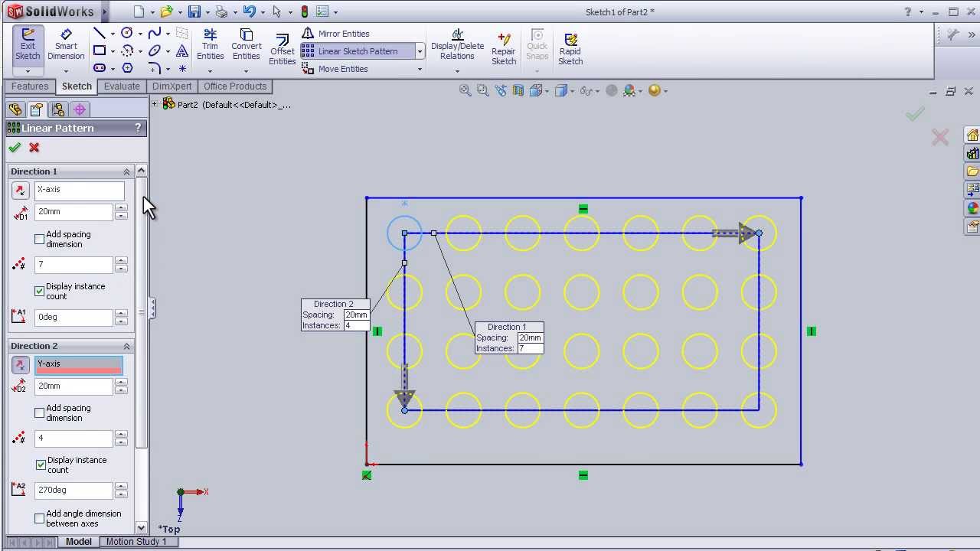Cancel Linear Pattern with red X

coord(34,148)
